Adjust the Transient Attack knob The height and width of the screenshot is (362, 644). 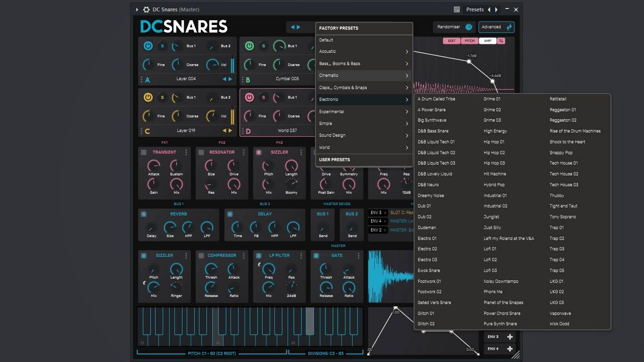(154, 165)
